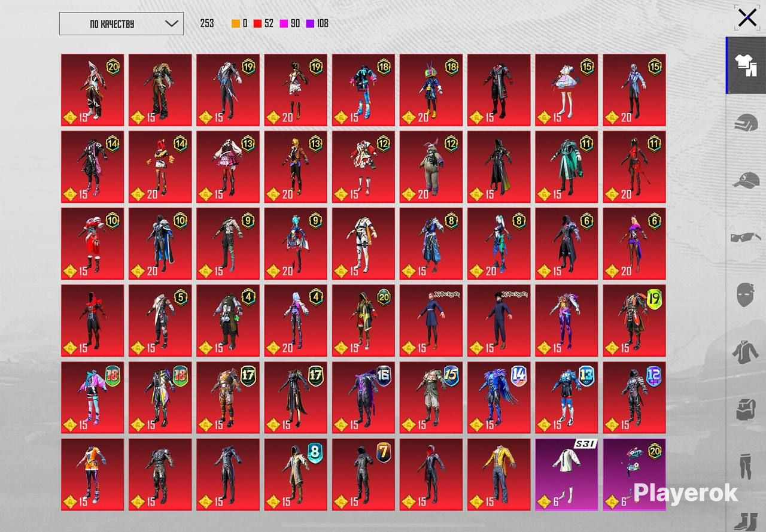Open the pants category in sidebar

[x=746, y=466]
